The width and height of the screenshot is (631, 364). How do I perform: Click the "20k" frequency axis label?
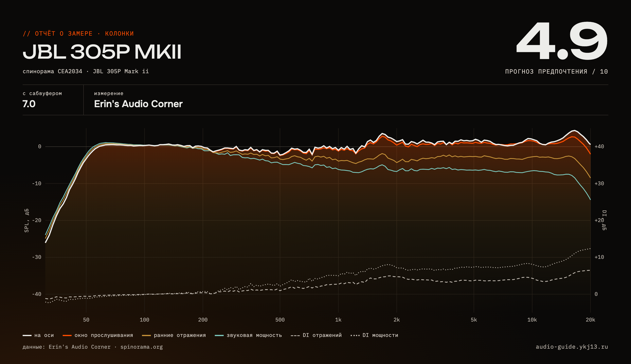tap(591, 320)
